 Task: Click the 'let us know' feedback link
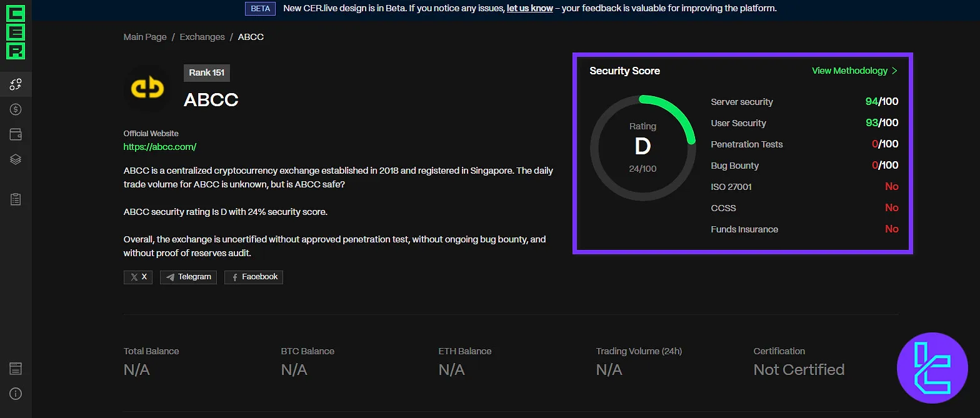tap(529, 9)
